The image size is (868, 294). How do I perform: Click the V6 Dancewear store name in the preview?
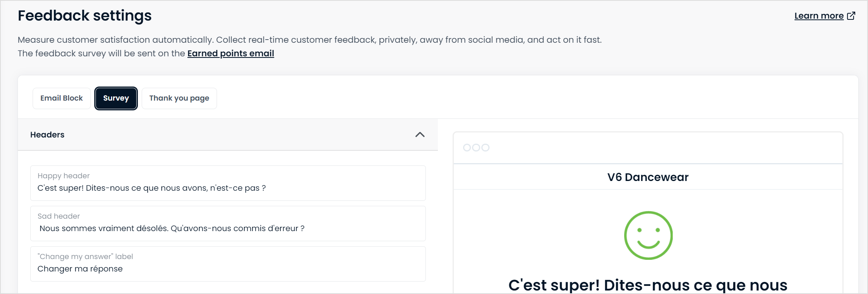pos(648,177)
